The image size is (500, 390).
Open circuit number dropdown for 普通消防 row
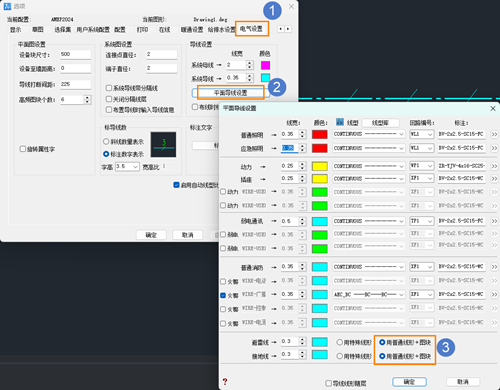pyautogui.click(x=422, y=267)
